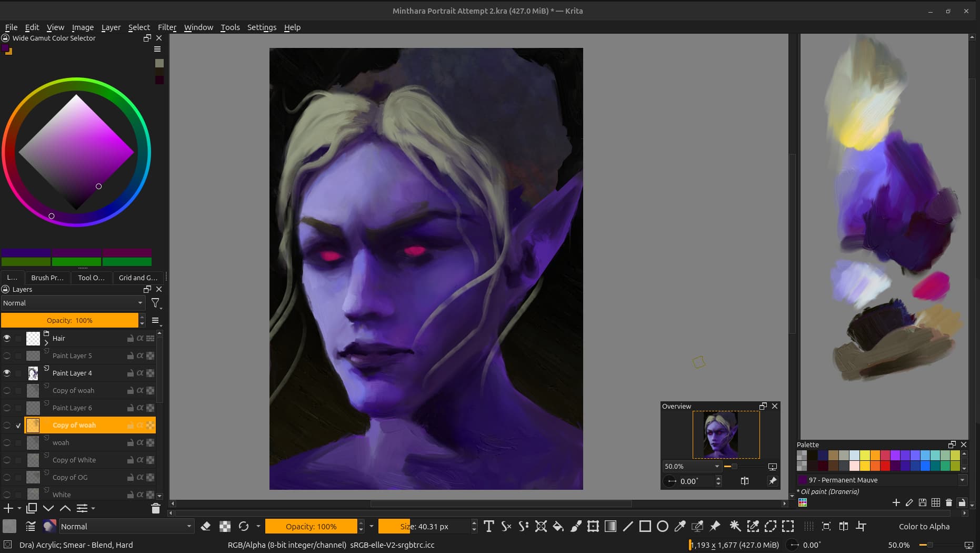Image resolution: width=980 pixels, height=553 pixels.
Task: Open the layer blending mode dropdown
Action: [x=73, y=303]
